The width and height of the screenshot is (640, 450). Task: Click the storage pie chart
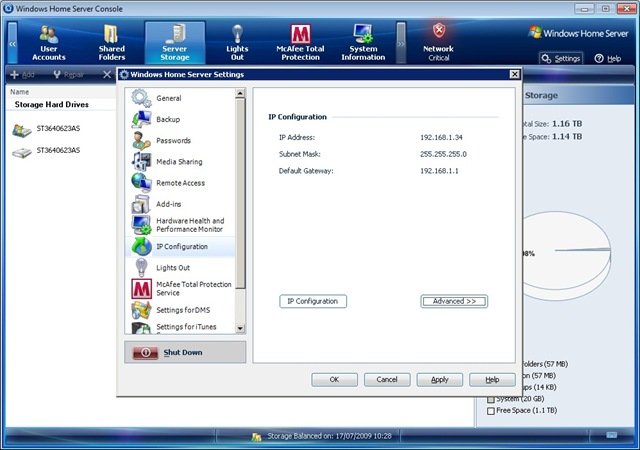(567, 256)
